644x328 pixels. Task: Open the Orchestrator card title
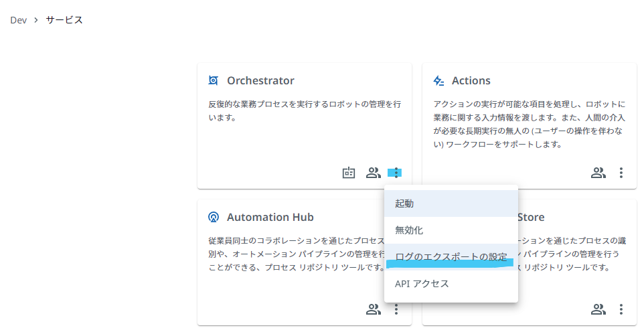coord(260,80)
